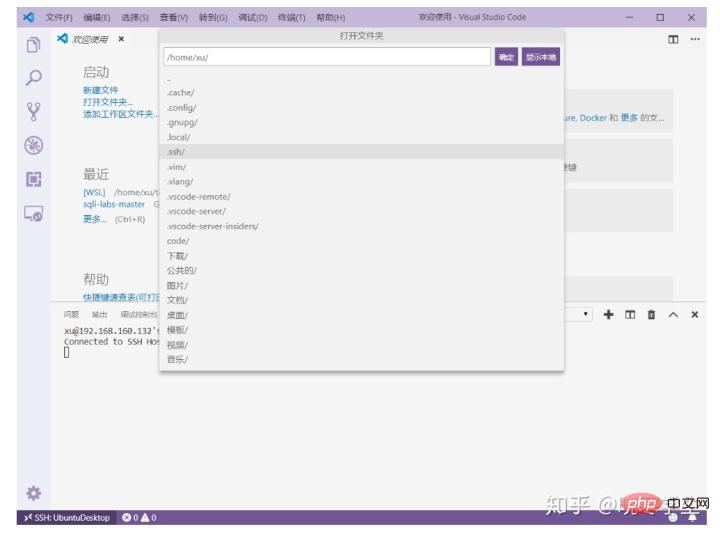The height and width of the screenshot is (536, 720).
Task: Select the 音乐/ folder
Action: (x=362, y=359)
